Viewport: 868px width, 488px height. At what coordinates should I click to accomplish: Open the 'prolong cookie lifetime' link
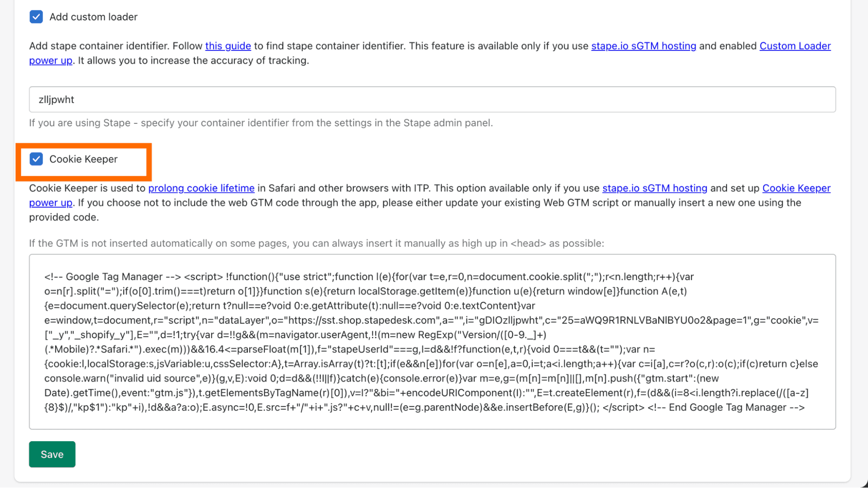point(201,188)
